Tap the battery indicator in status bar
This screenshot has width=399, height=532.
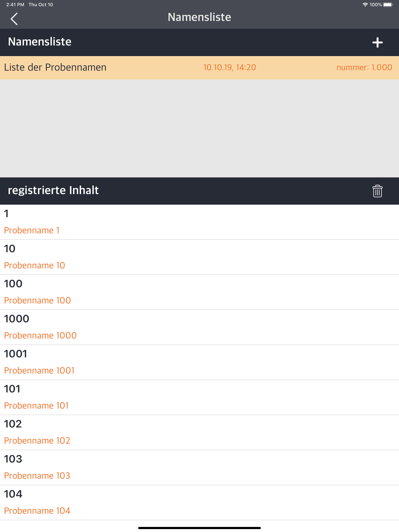388,5
